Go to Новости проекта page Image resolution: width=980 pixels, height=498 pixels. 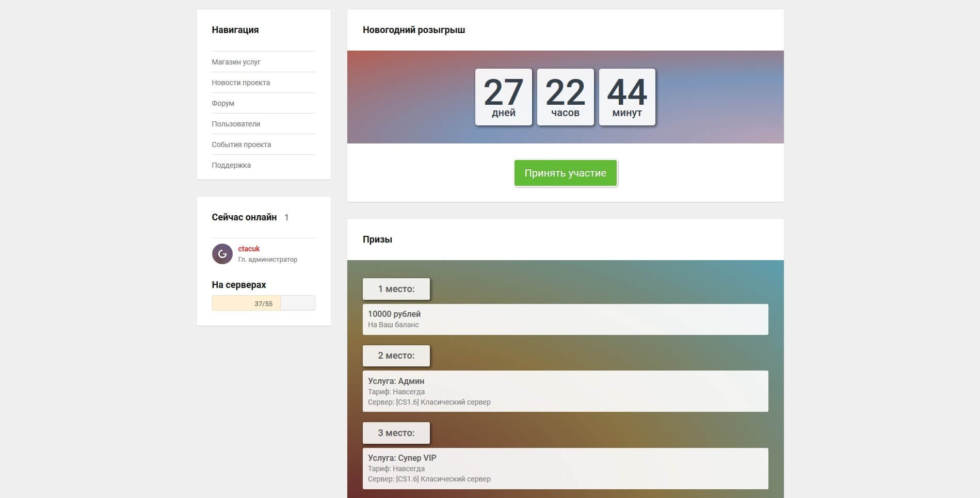[240, 83]
